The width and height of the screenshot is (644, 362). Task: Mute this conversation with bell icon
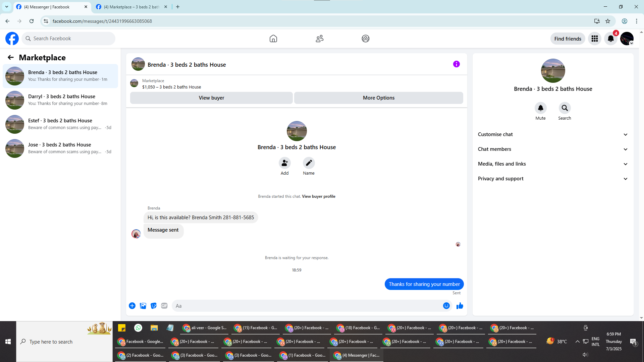[540, 108]
